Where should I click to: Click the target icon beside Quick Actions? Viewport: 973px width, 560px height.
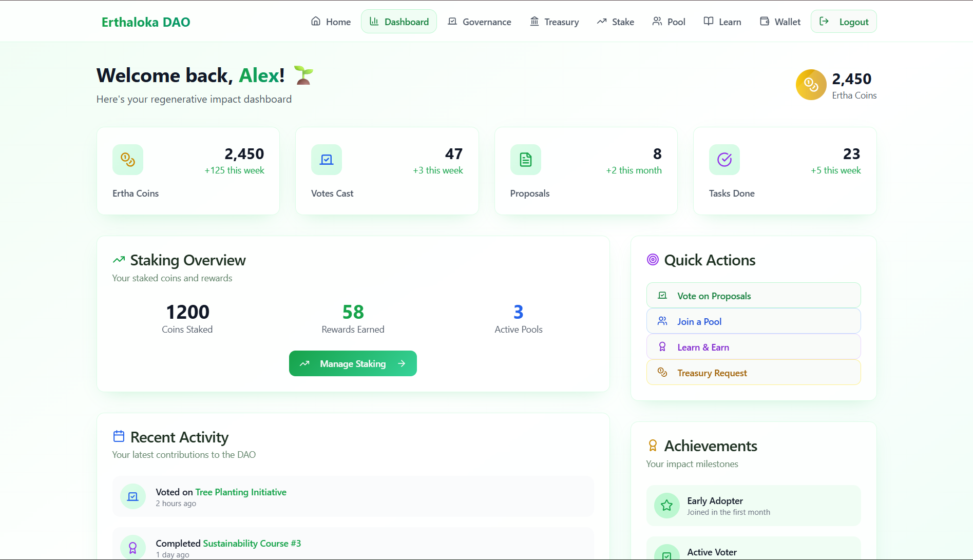653,260
